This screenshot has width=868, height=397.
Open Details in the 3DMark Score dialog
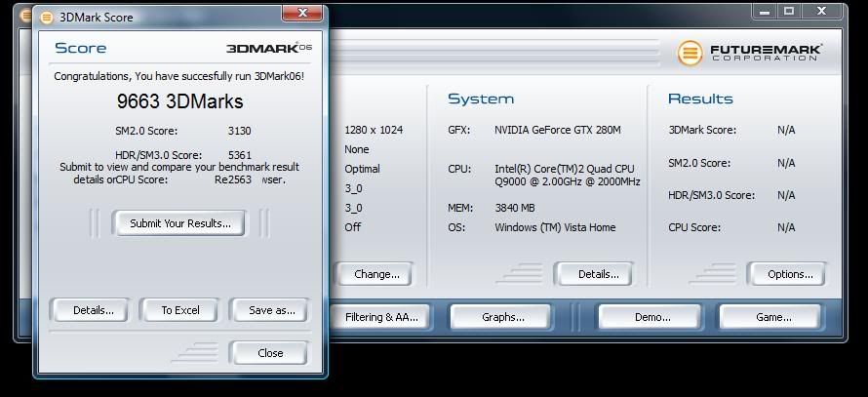click(93, 310)
